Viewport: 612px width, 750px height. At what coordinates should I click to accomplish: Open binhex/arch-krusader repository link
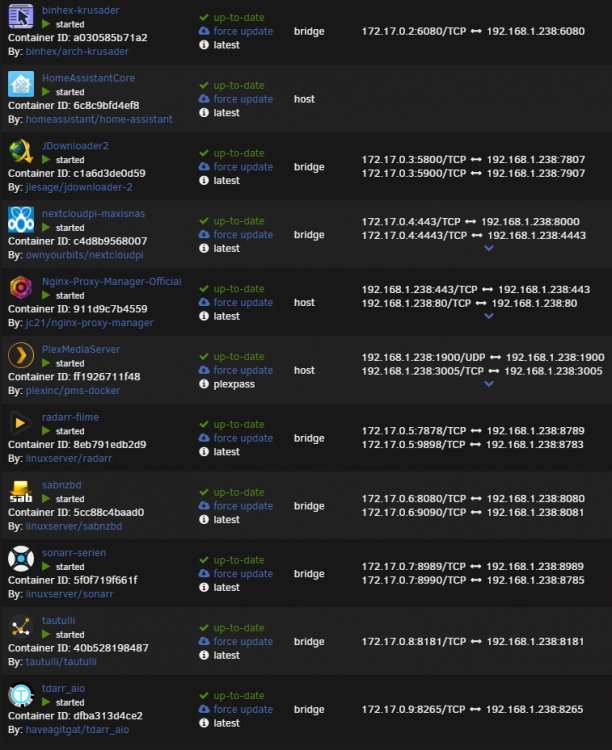[77, 52]
